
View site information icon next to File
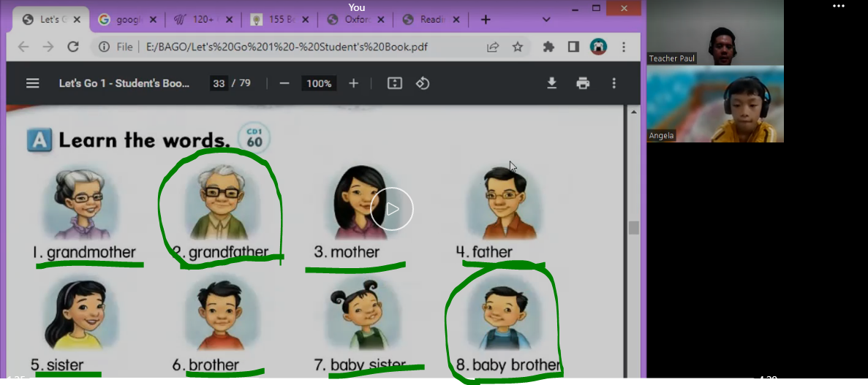[x=104, y=47]
